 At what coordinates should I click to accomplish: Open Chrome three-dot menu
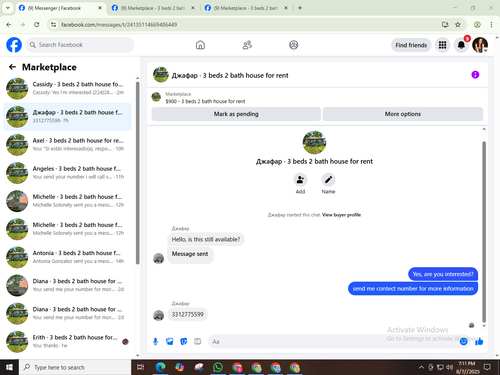coord(491,24)
